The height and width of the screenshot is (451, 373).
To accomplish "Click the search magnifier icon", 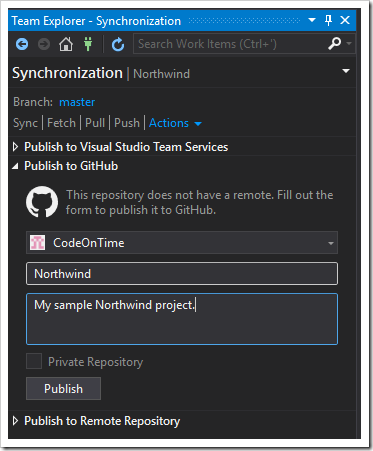I will pyautogui.click(x=334, y=44).
